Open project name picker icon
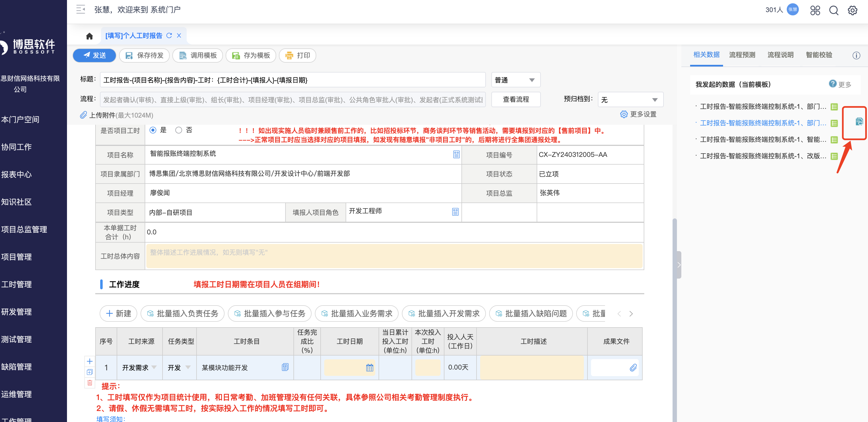 pos(456,154)
